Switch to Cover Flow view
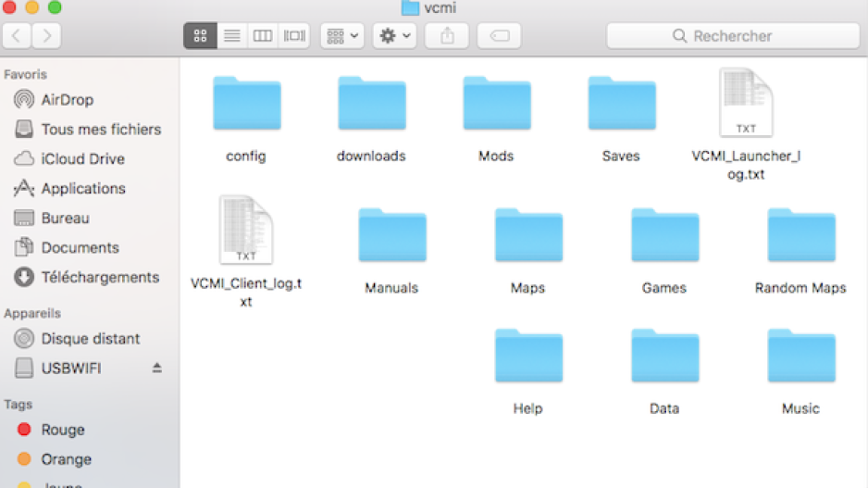Image resolution: width=868 pixels, height=488 pixels. click(294, 36)
